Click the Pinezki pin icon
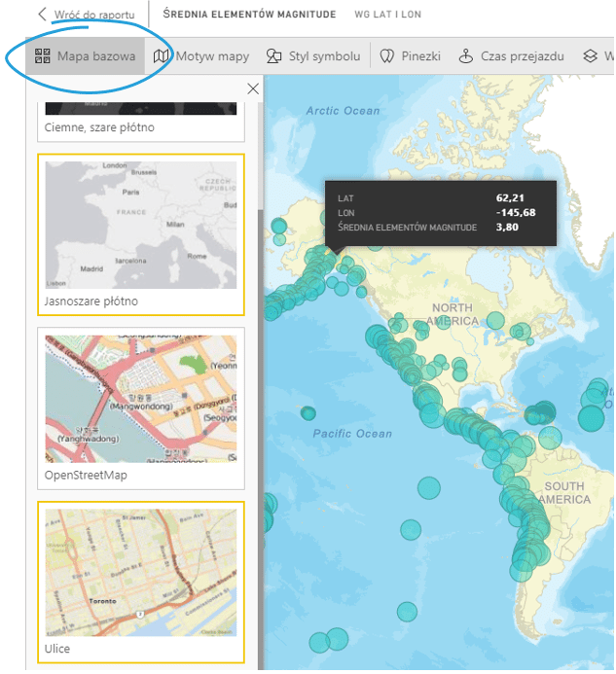This screenshot has width=616, height=674. (x=386, y=56)
